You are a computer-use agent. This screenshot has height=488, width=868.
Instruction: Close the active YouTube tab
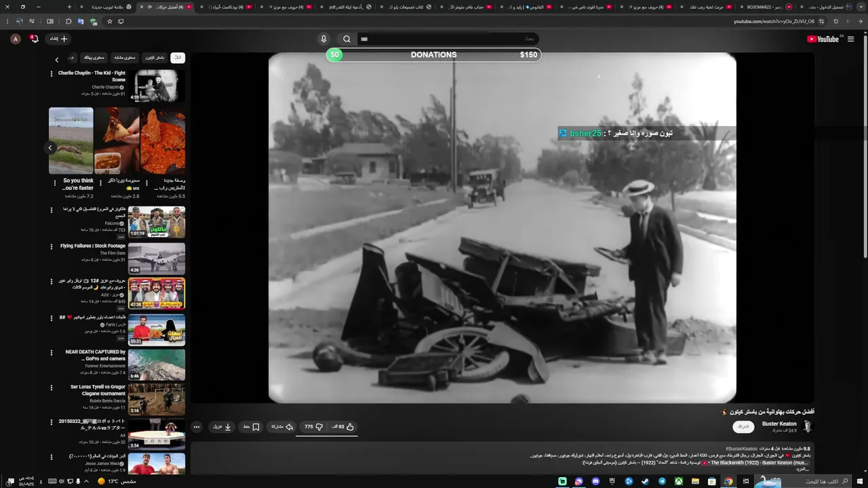tap(143, 7)
